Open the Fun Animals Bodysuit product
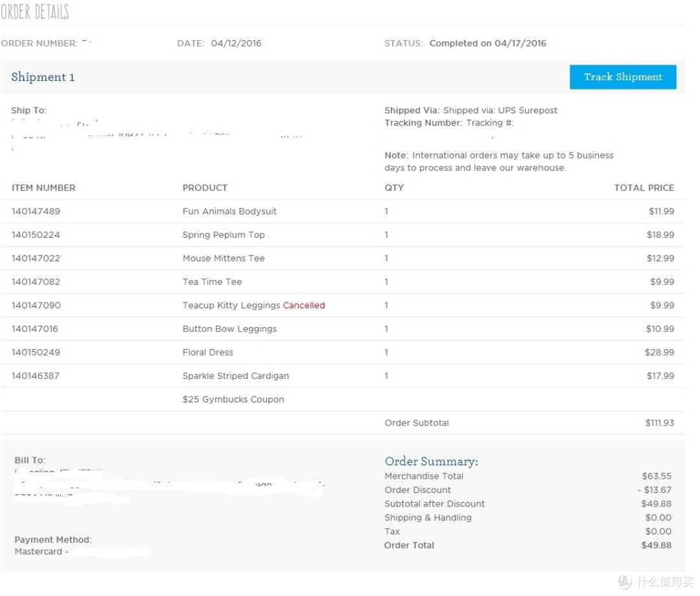 (229, 211)
